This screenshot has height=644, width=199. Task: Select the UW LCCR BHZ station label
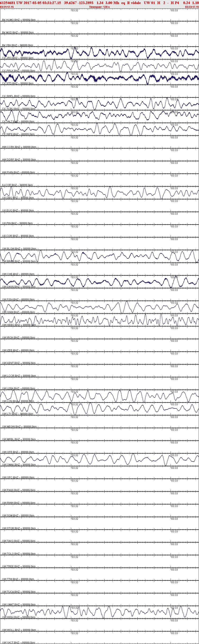coord(19,376)
